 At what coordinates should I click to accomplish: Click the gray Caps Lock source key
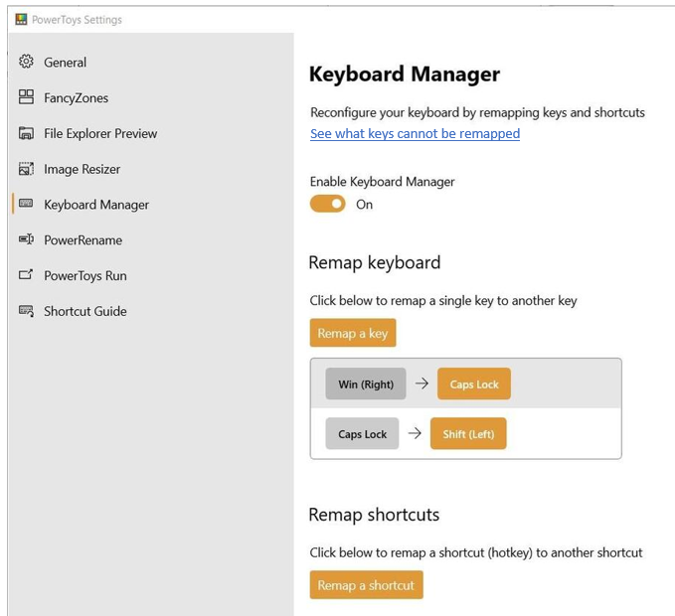coord(362,433)
